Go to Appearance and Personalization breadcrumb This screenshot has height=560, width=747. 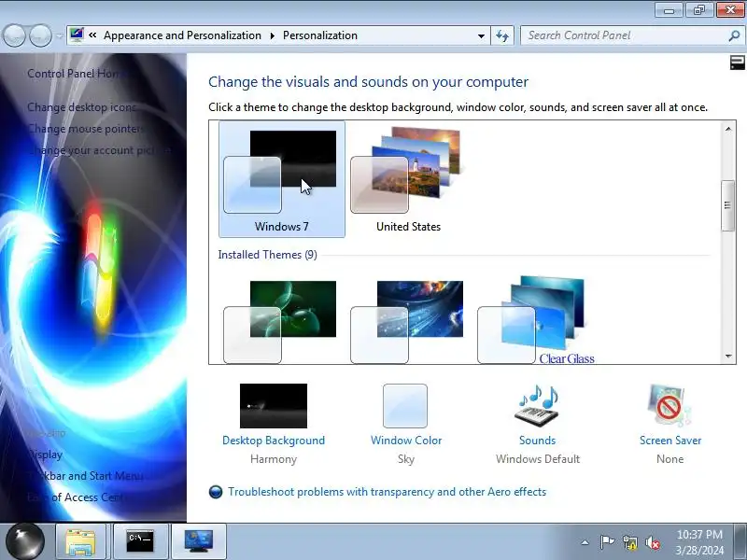pyautogui.click(x=182, y=35)
